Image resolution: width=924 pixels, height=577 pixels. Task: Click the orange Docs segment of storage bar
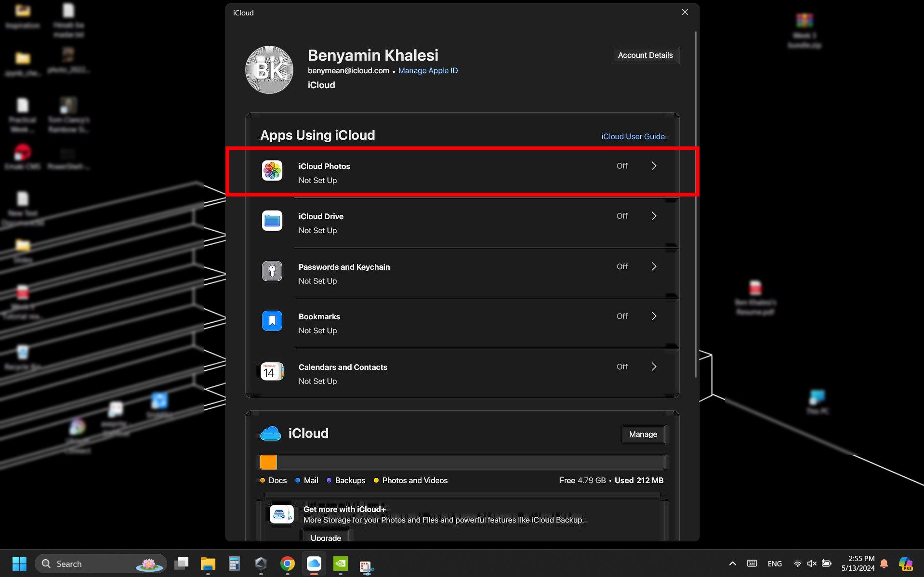pos(268,462)
